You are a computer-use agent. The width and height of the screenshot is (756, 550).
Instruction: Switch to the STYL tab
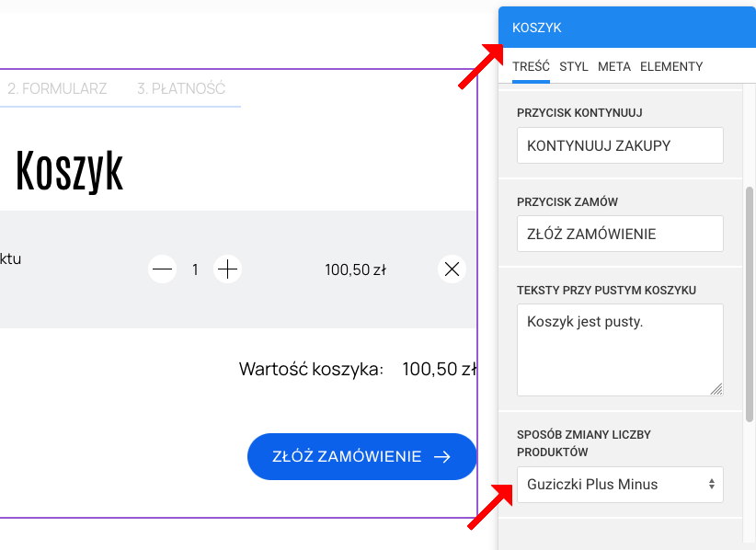tap(574, 66)
